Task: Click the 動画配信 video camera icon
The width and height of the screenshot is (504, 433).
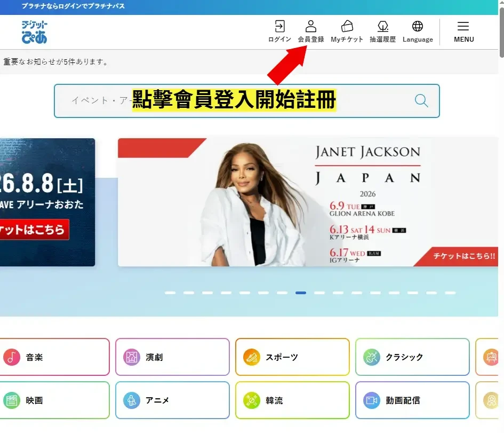Action: 372,400
